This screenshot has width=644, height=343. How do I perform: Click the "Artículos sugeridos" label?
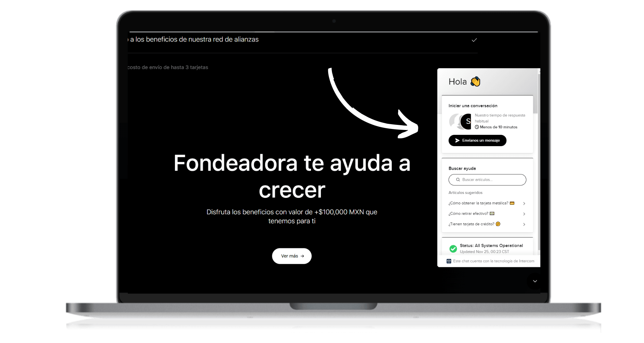coord(465,193)
